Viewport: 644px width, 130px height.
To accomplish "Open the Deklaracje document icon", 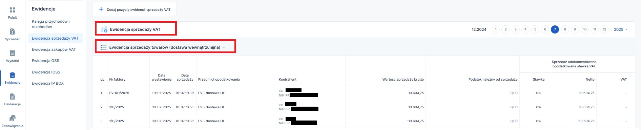I will tap(13, 96).
